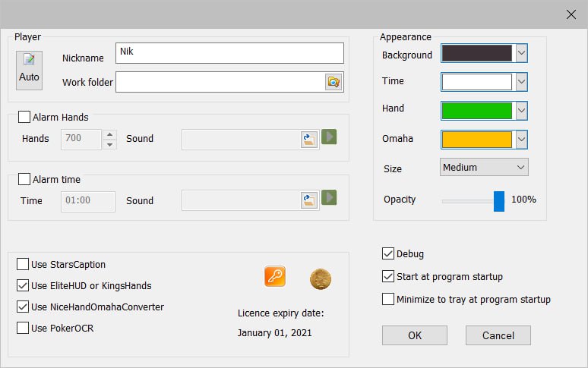
Task: Enable the Alarm Hands checkbox
Action: (24, 117)
